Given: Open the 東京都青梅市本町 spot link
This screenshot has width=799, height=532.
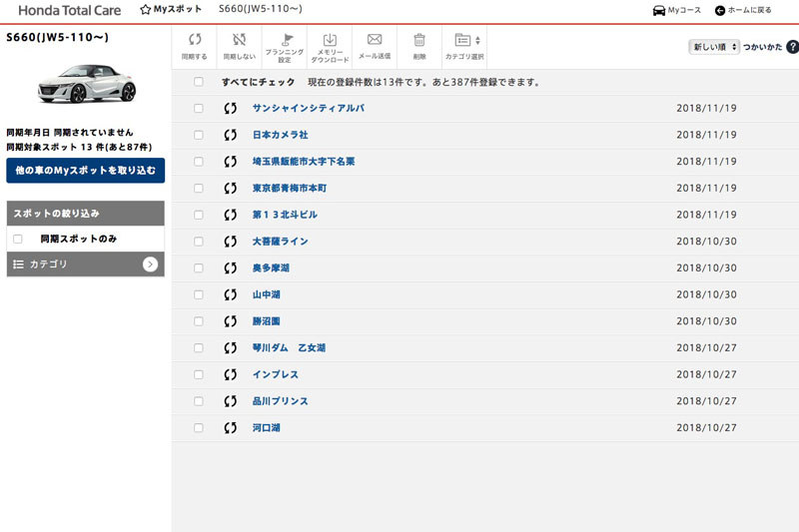Looking at the screenshot, I should pos(290,188).
